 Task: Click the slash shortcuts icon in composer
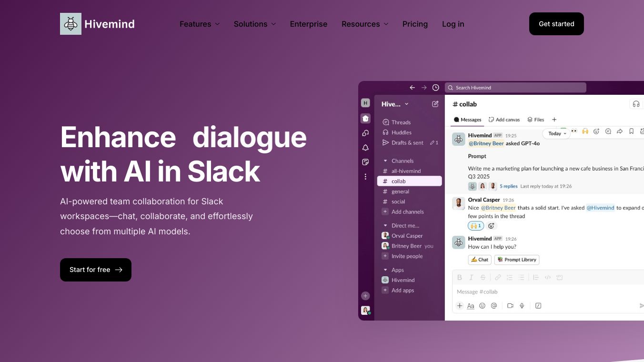[x=538, y=306]
